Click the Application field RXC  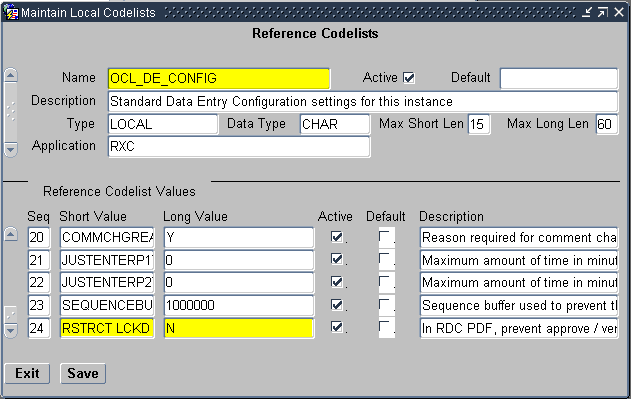(239, 146)
